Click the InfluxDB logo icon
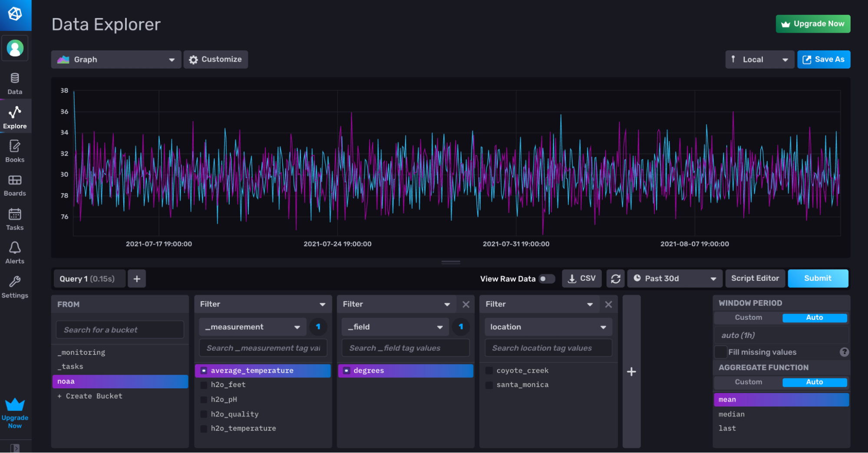This screenshot has height=453, width=868. (15, 14)
